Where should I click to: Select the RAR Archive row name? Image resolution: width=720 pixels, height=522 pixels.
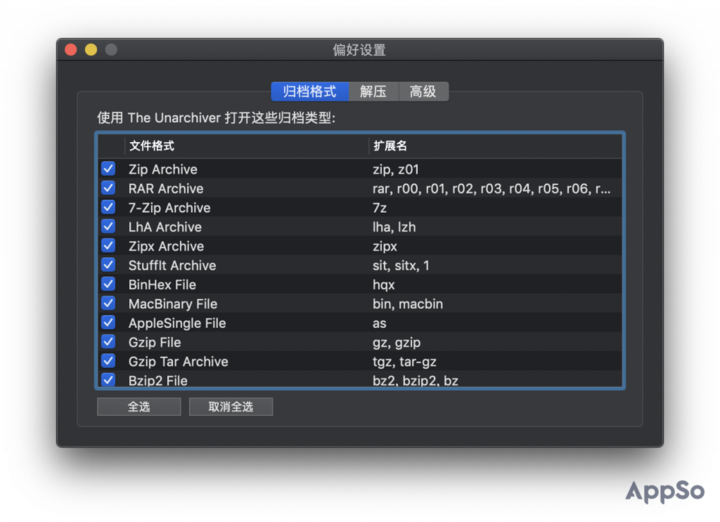(166, 189)
